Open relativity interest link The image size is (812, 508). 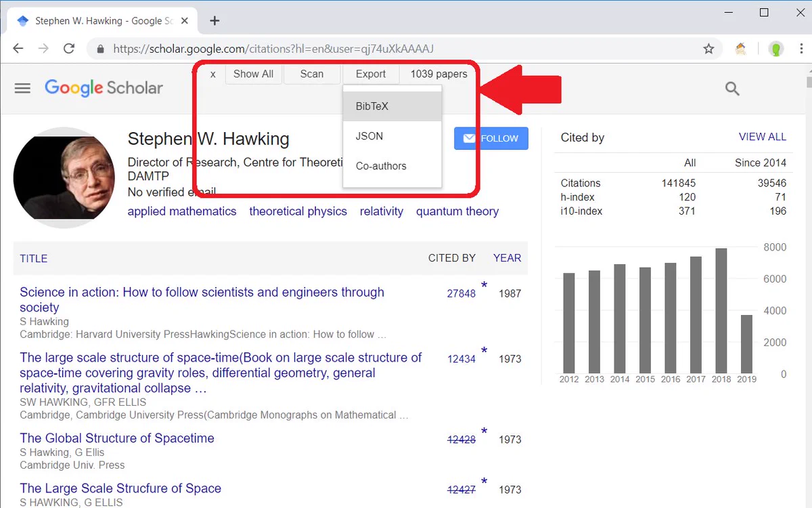pyautogui.click(x=382, y=211)
